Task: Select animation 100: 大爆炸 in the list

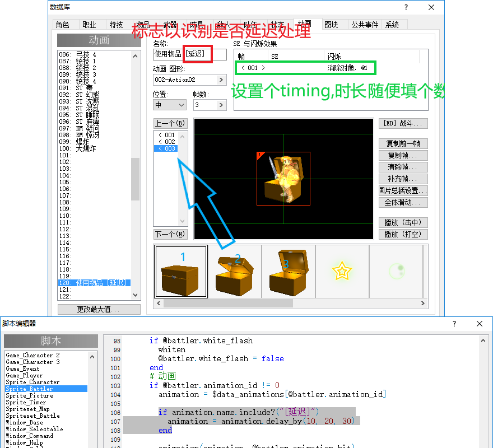Action: [x=94, y=149]
